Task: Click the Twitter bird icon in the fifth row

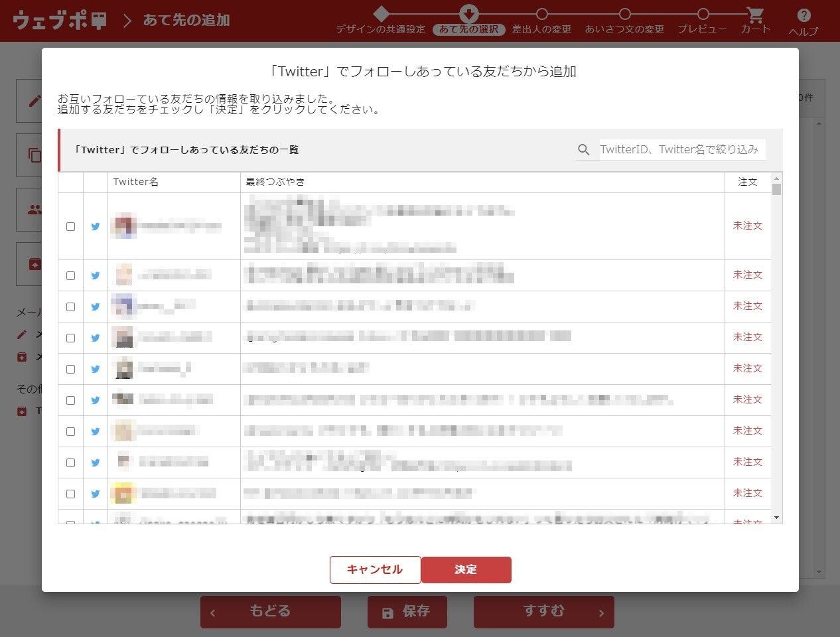Action: (x=96, y=369)
